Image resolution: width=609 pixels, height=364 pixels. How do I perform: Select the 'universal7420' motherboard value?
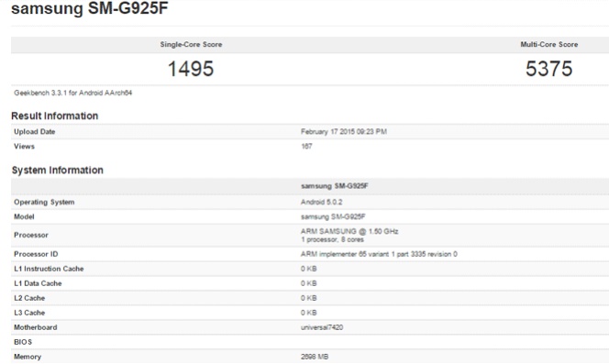[x=322, y=327]
